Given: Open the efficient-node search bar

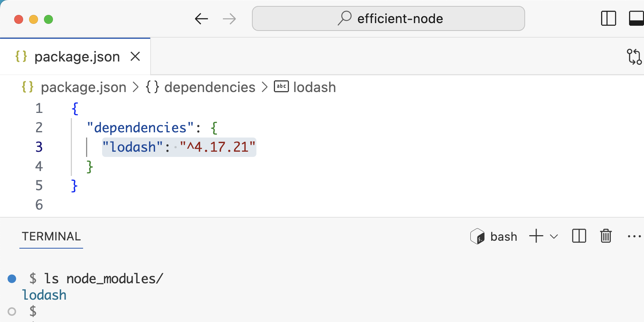Looking at the screenshot, I should (x=388, y=19).
